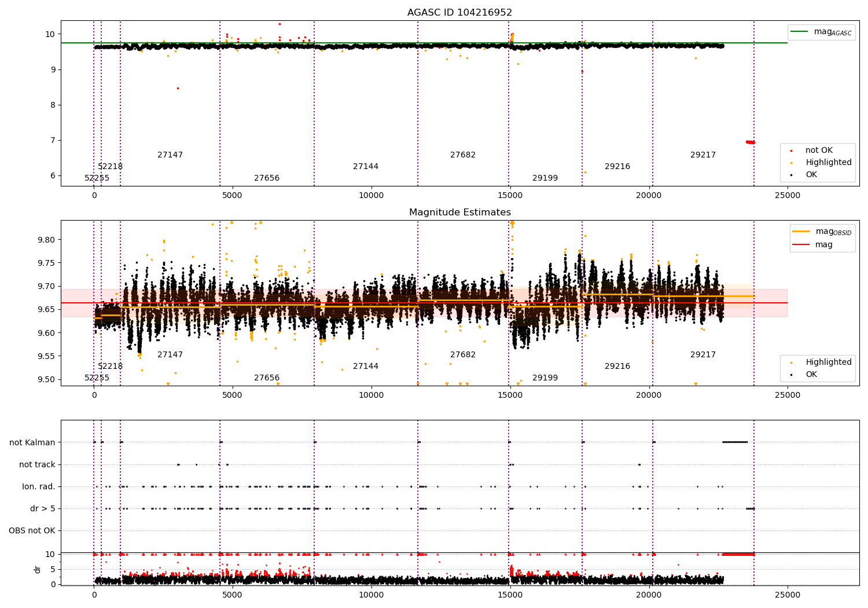Click obsid label 27682 in top plot

(463, 155)
